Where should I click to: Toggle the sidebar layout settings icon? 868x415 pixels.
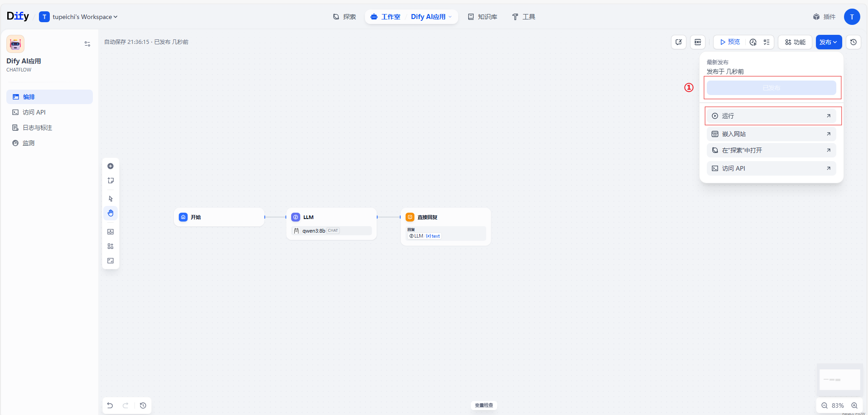(87, 44)
